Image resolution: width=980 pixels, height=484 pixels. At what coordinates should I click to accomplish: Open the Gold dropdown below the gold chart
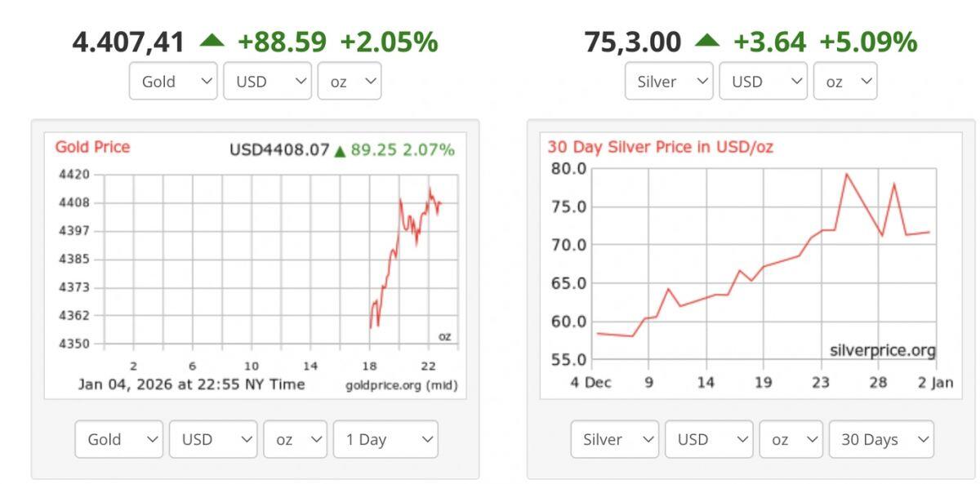119,439
